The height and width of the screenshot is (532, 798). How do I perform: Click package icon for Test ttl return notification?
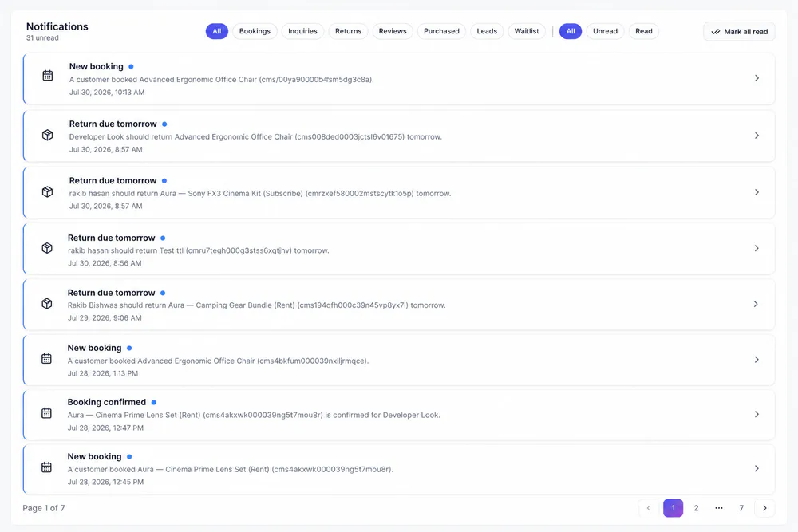47,248
